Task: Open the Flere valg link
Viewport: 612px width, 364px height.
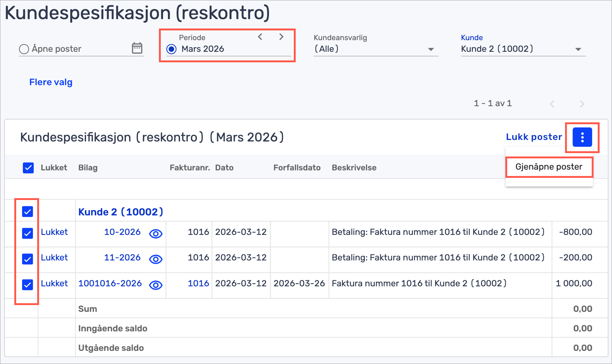Action: click(x=51, y=82)
